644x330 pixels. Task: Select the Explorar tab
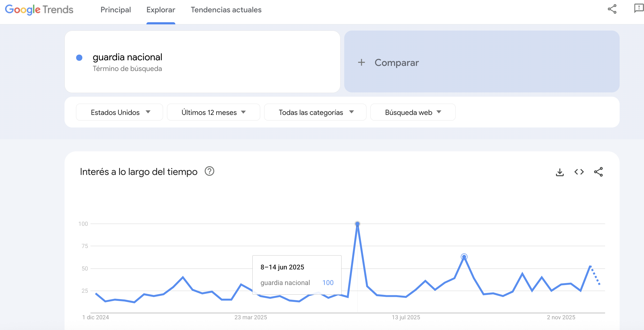coord(161,10)
